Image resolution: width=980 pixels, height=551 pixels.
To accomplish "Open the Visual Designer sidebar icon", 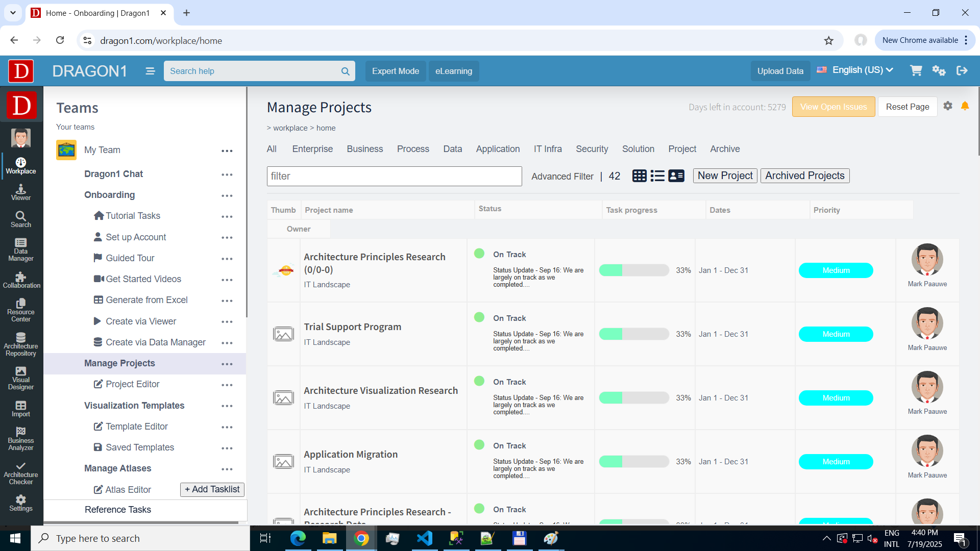I will pyautogui.click(x=21, y=378).
